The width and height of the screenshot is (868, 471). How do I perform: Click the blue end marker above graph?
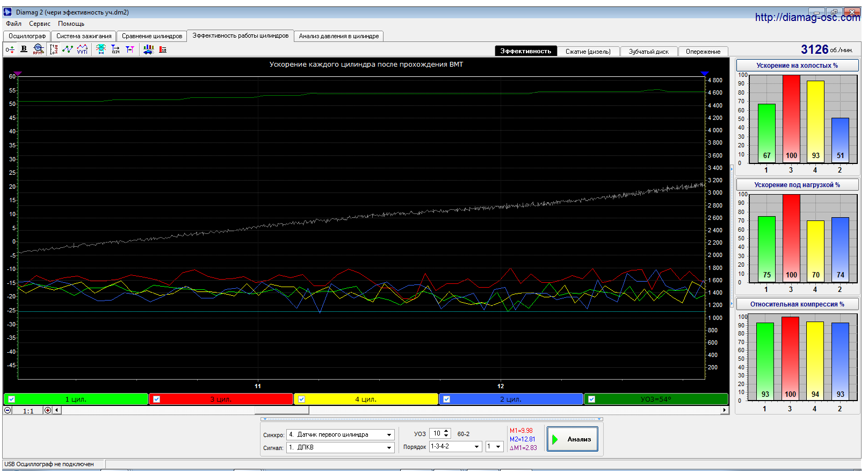705,74
